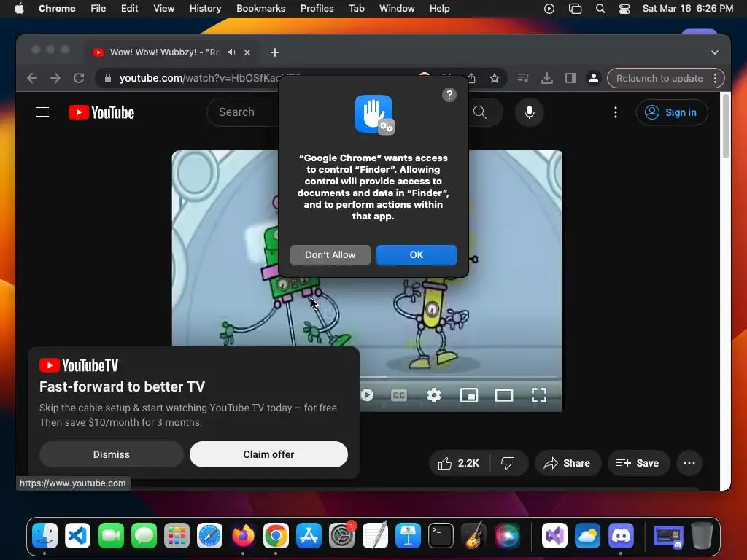Image resolution: width=747 pixels, height=560 pixels.
Task: Open Terminal from the Dock
Action: 441,536
